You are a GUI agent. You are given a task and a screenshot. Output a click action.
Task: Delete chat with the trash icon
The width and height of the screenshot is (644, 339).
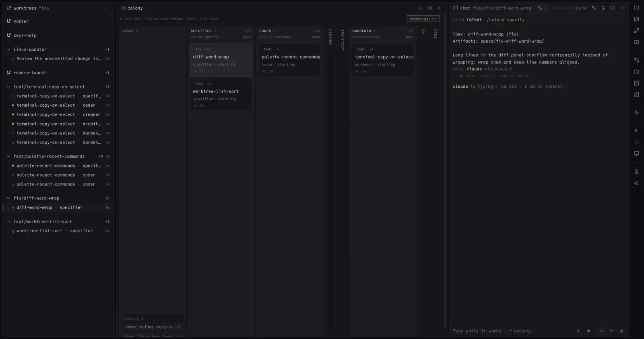coord(603,8)
